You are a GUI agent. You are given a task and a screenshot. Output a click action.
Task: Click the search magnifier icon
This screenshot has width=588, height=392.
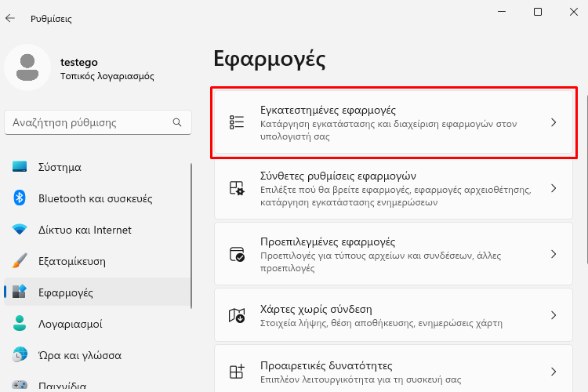pyautogui.click(x=177, y=122)
